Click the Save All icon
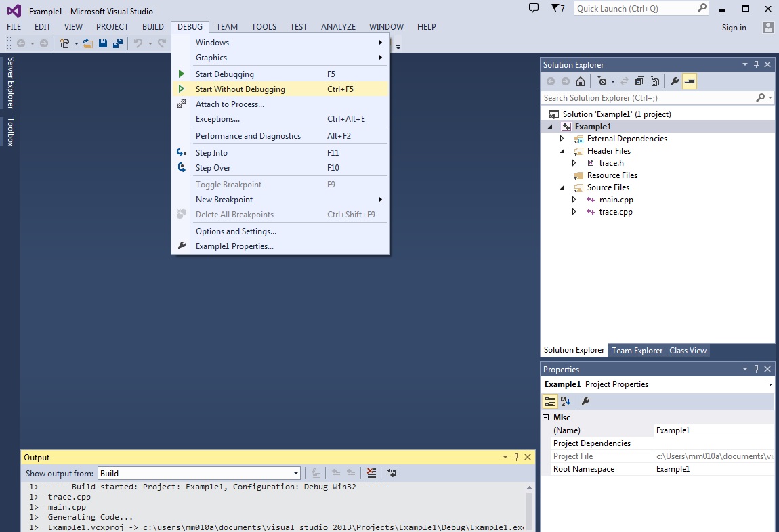Screen dimensions: 779x532 (118, 44)
